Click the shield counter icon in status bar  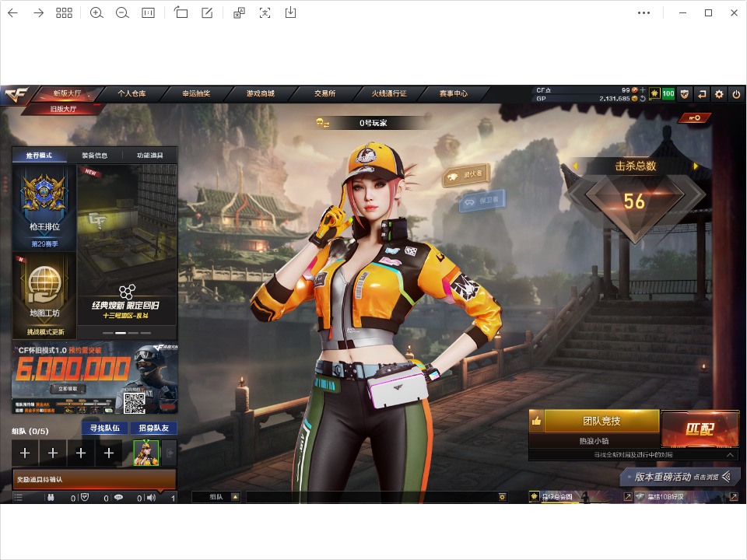[x=85, y=498]
